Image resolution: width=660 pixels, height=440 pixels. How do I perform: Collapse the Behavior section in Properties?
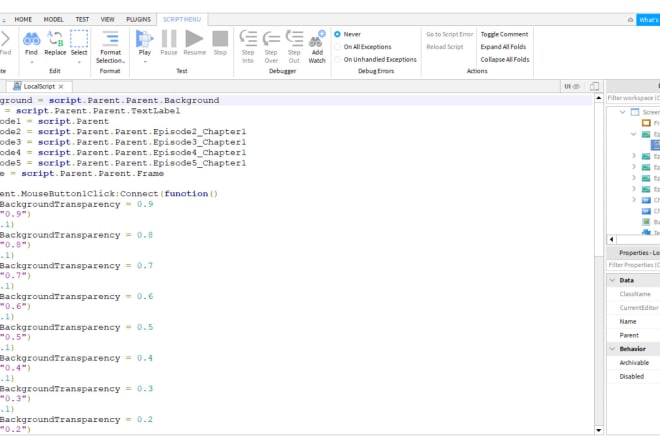611,349
